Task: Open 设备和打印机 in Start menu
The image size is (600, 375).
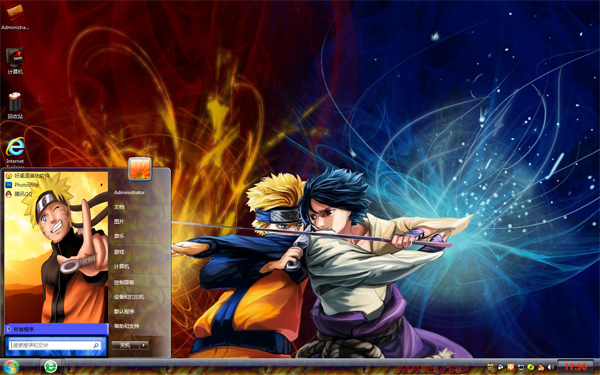Action: [129, 297]
